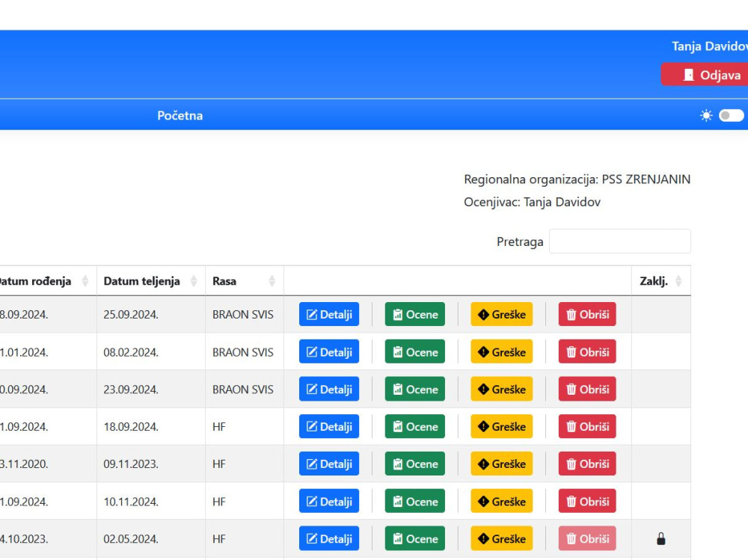Screen dimensions: 748x560
Task: Sort by Zaklj. column arrows
Action: pyautogui.click(x=678, y=281)
